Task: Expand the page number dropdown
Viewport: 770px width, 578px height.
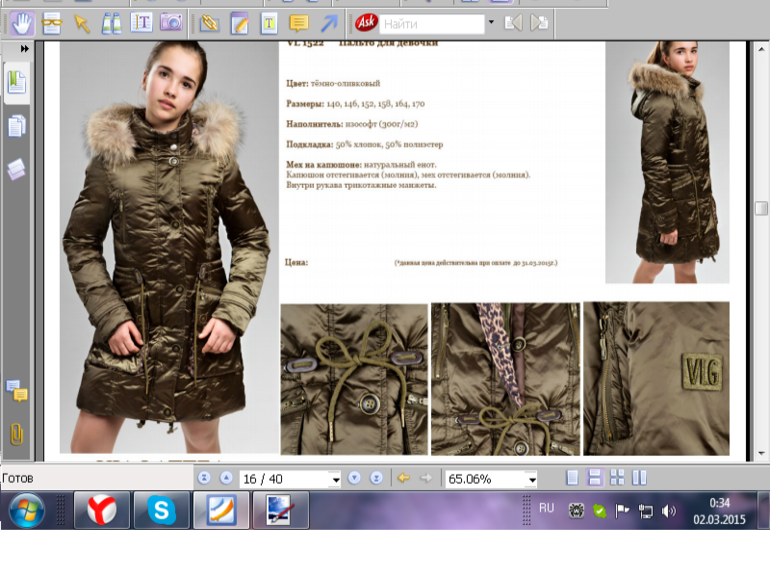Action: 334,479
